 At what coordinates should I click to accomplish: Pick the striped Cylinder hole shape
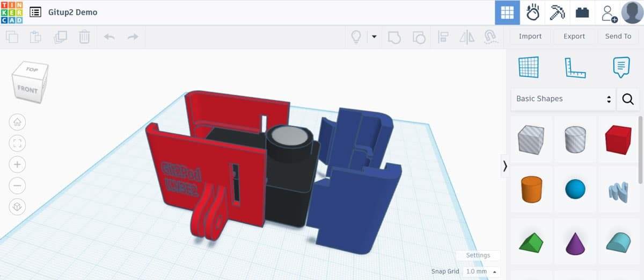tap(575, 140)
